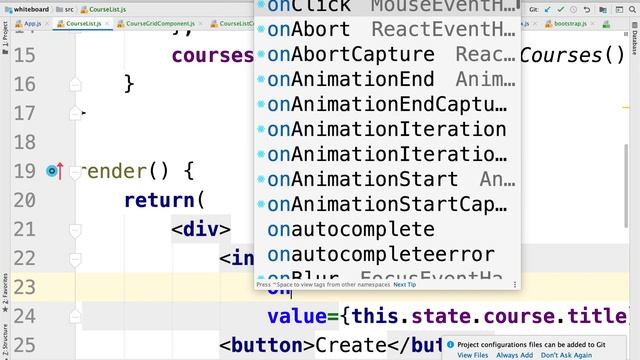This screenshot has height=360, width=640.
Task: Click the override marker icon on line 19
Action: 55,171
